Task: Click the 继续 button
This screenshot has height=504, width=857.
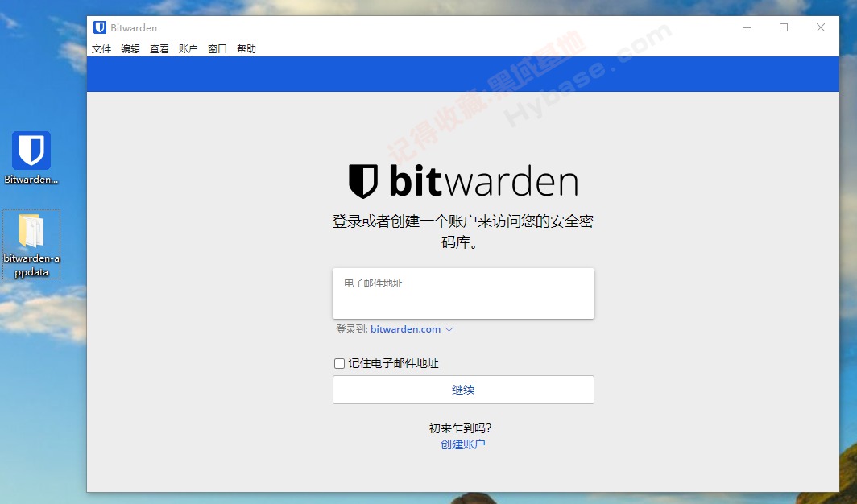Action: (x=463, y=390)
